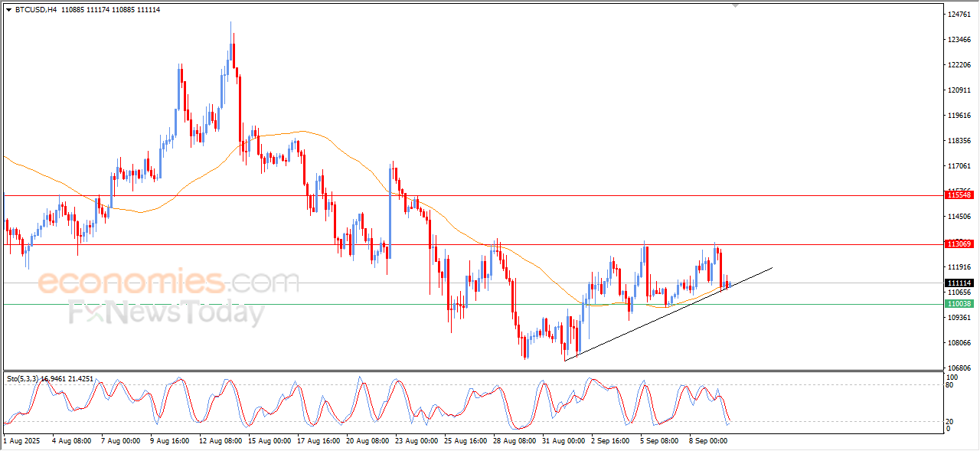The image size is (980, 451).
Task: Click the 23 Aug 00:00 date label
Action: [x=416, y=441]
